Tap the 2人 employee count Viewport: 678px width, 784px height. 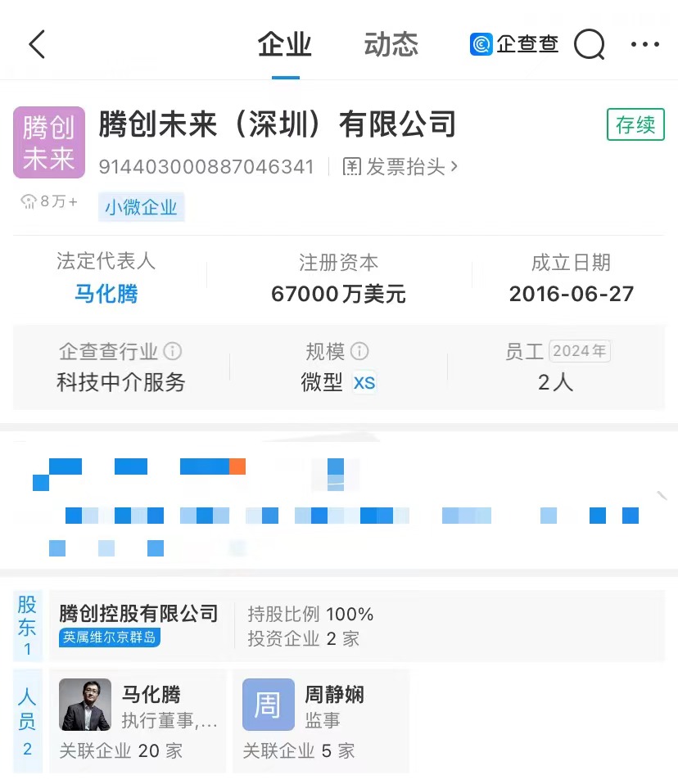(556, 383)
